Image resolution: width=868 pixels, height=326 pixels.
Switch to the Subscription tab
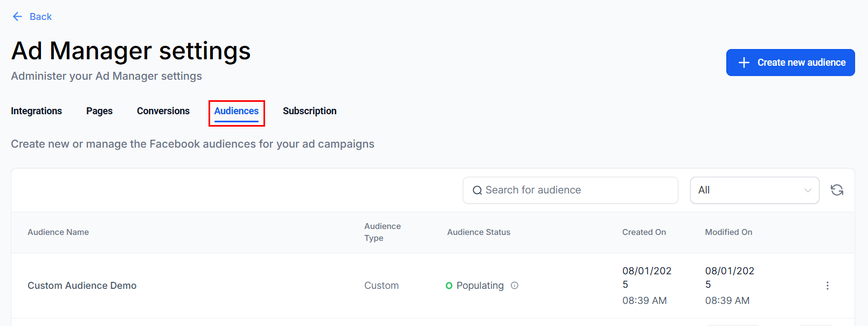pos(309,111)
